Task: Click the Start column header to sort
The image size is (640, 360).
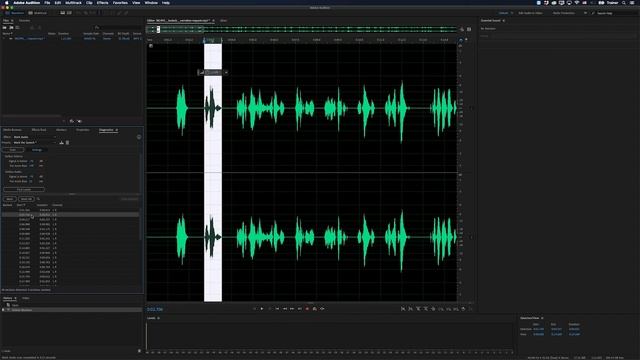Action: [21, 205]
